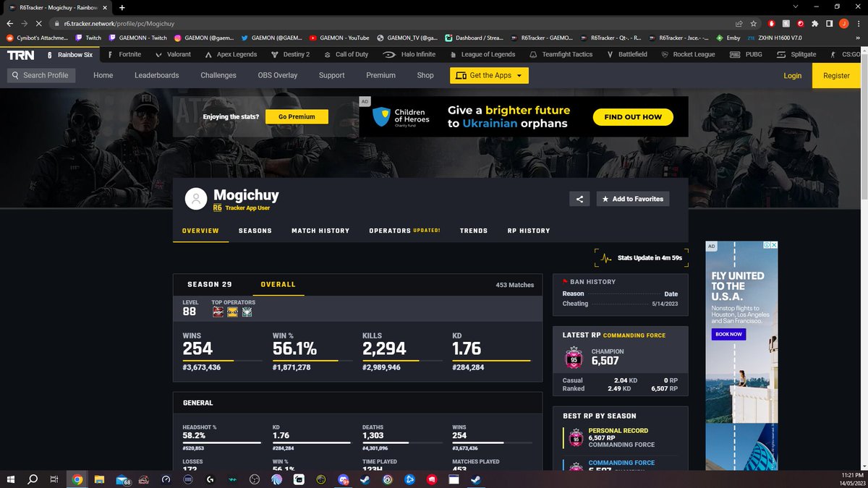
Task: Click the red adblock extension icon
Action: point(773,23)
